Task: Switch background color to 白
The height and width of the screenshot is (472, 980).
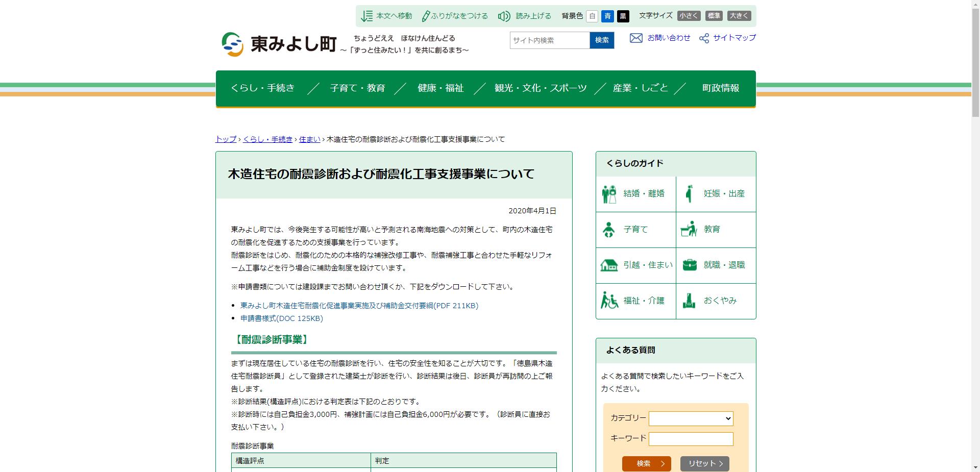Action: coord(592,16)
